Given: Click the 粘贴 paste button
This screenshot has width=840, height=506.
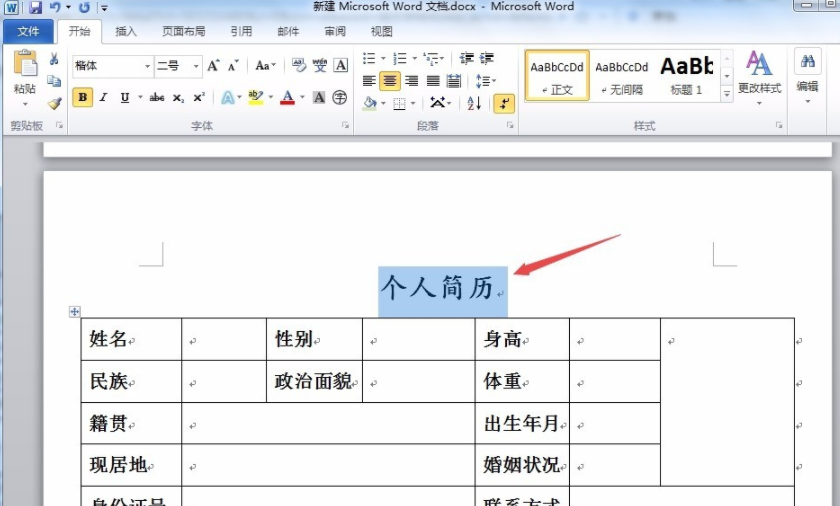Looking at the screenshot, I should pyautogui.click(x=25, y=75).
